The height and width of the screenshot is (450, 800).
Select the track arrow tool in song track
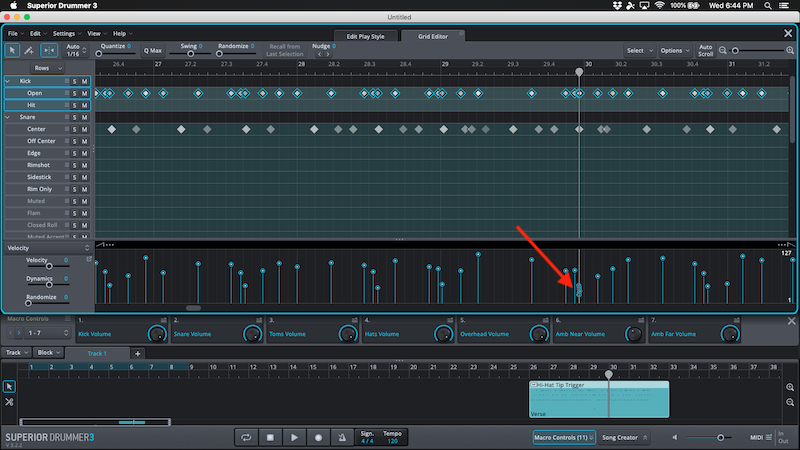click(9, 386)
